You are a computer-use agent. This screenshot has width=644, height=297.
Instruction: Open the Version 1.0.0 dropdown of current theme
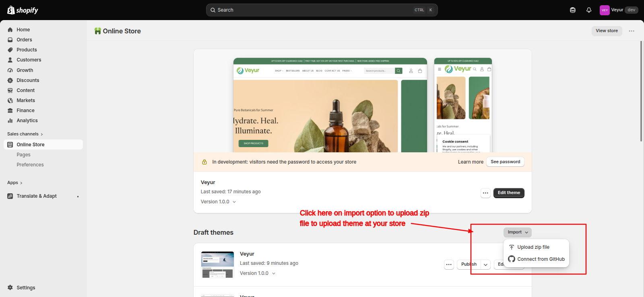218,202
